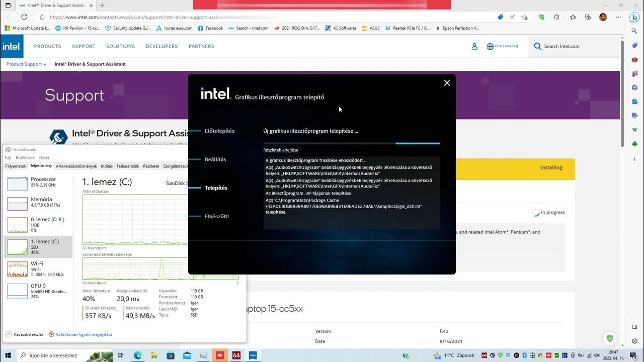Switch to the Részletek tab in Task Manager
The image size is (644, 362).
151,166
